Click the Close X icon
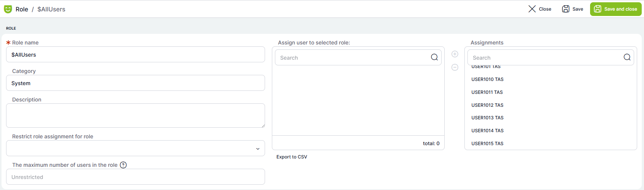Viewport: 644px width, 190px height. [532, 9]
